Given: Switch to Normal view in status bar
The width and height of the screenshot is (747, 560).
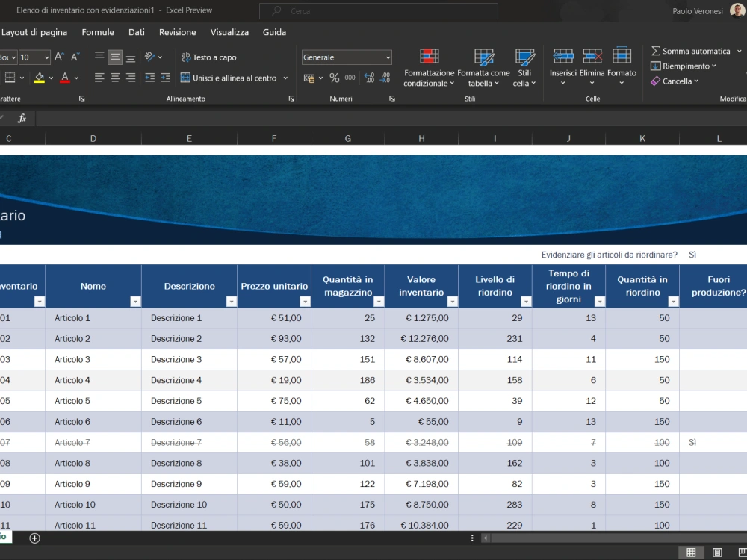Looking at the screenshot, I should click(691, 553).
